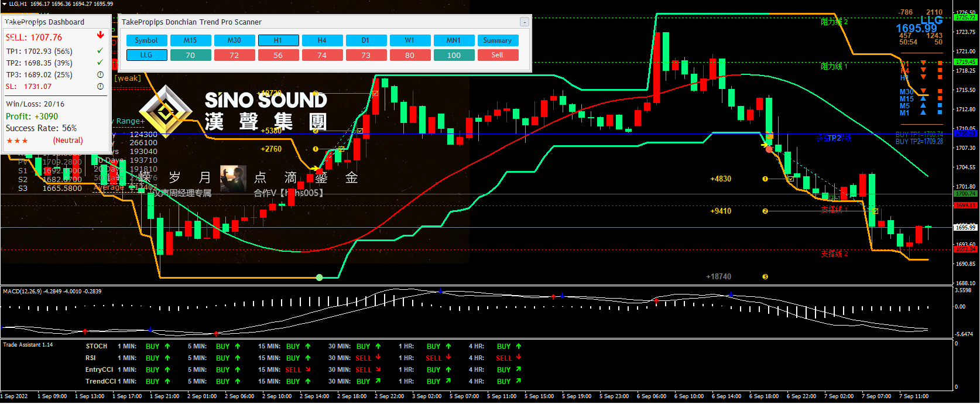
Task: Click the M1 up-trend triangle icon
Action: (x=923, y=112)
